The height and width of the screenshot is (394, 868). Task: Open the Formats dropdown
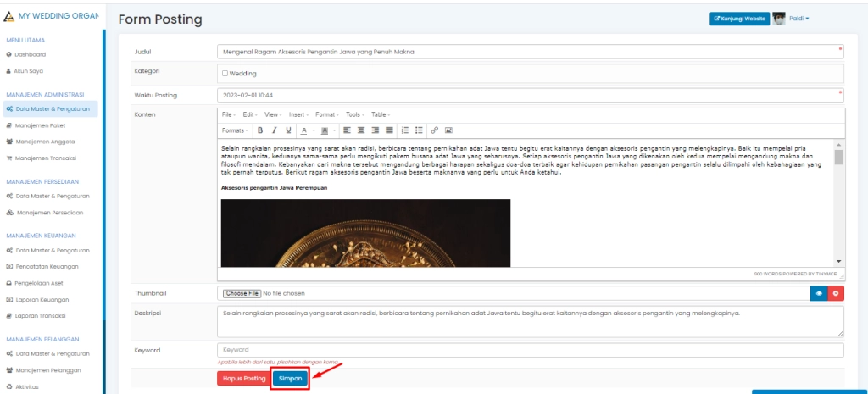click(235, 130)
